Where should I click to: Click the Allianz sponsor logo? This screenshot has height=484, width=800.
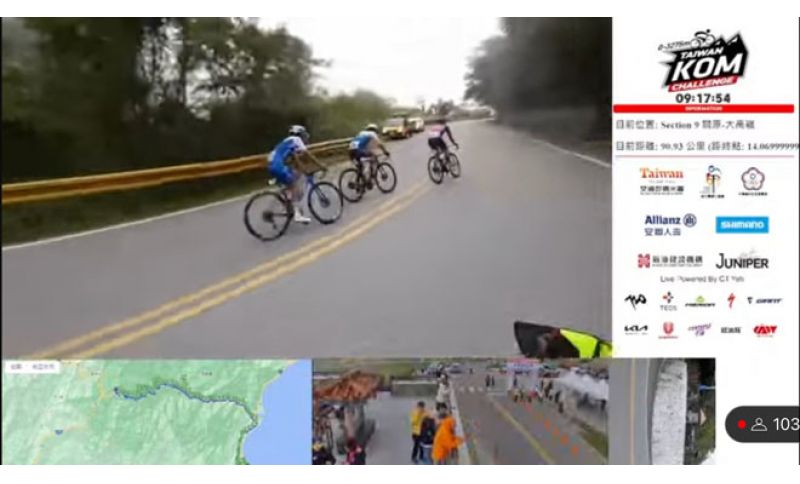670,225
